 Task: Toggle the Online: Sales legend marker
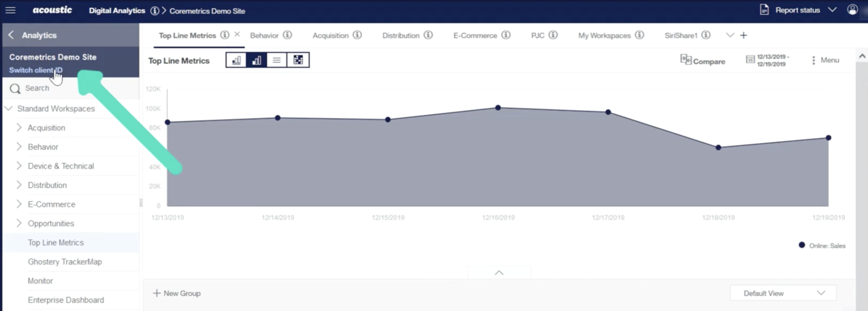tap(802, 245)
